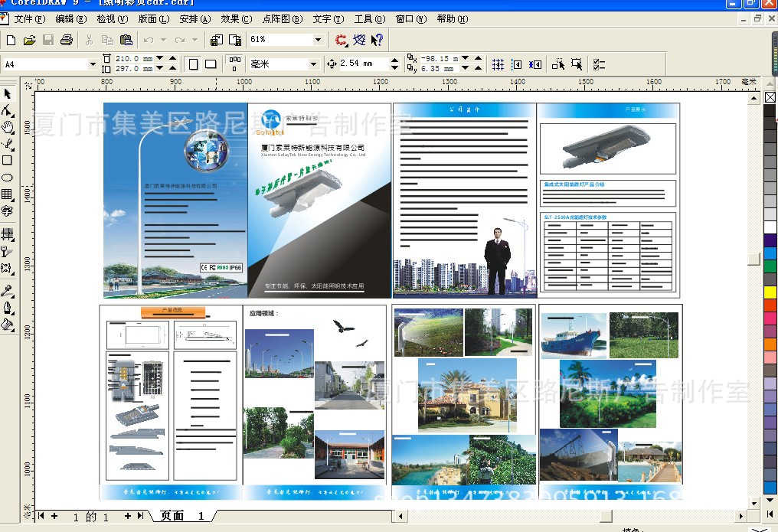Select the Rectangle tool in toolbox
This screenshot has width=778, height=532.
coord(8,161)
